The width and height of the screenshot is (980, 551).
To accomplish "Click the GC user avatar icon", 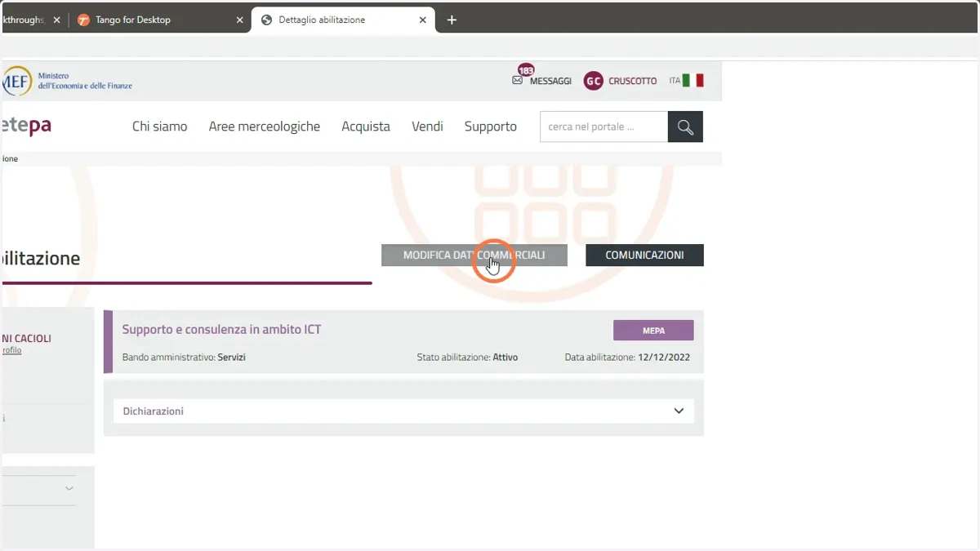I will 594,81.
